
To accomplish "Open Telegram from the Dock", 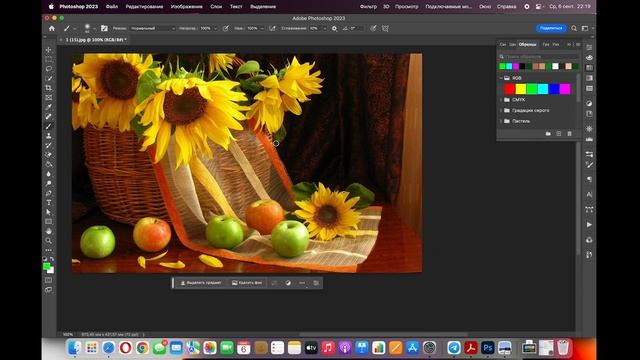I will (453, 348).
